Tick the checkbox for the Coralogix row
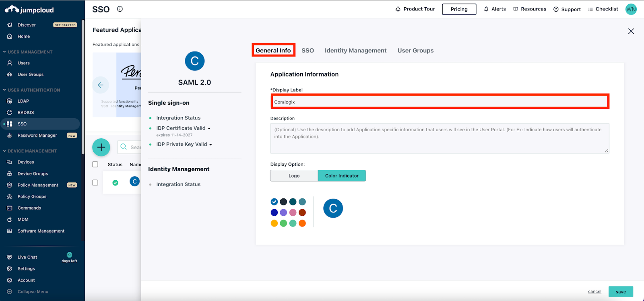644x301 pixels. tap(95, 182)
